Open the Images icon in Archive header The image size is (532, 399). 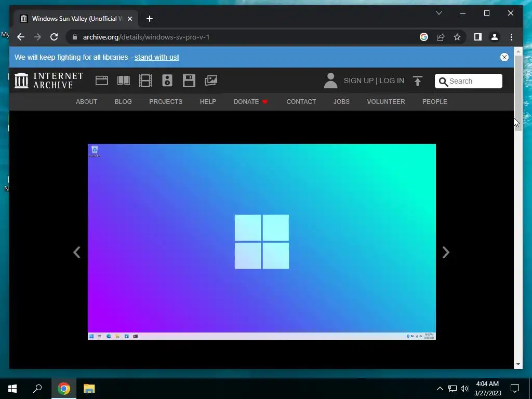[211, 81]
